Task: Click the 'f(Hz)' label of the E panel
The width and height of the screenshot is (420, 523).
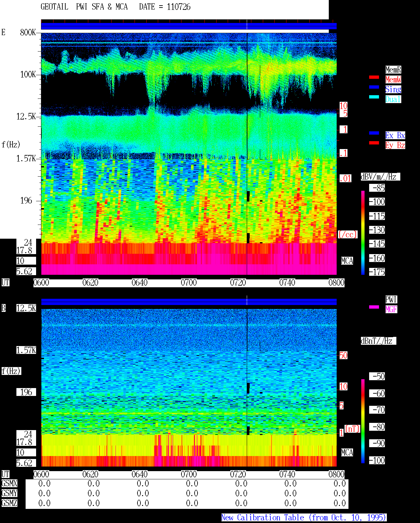Action: [11, 144]
